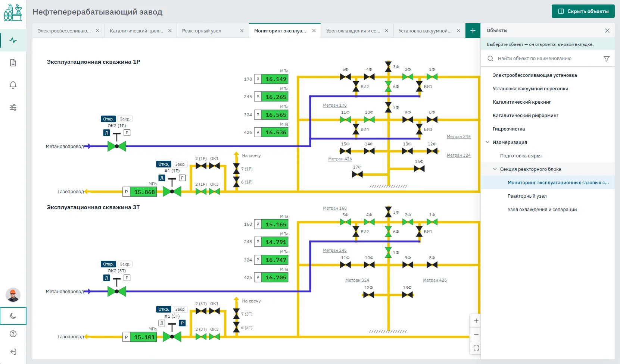Click pressure value 16.149 МПа
The image size is (620, 364).
275,79
